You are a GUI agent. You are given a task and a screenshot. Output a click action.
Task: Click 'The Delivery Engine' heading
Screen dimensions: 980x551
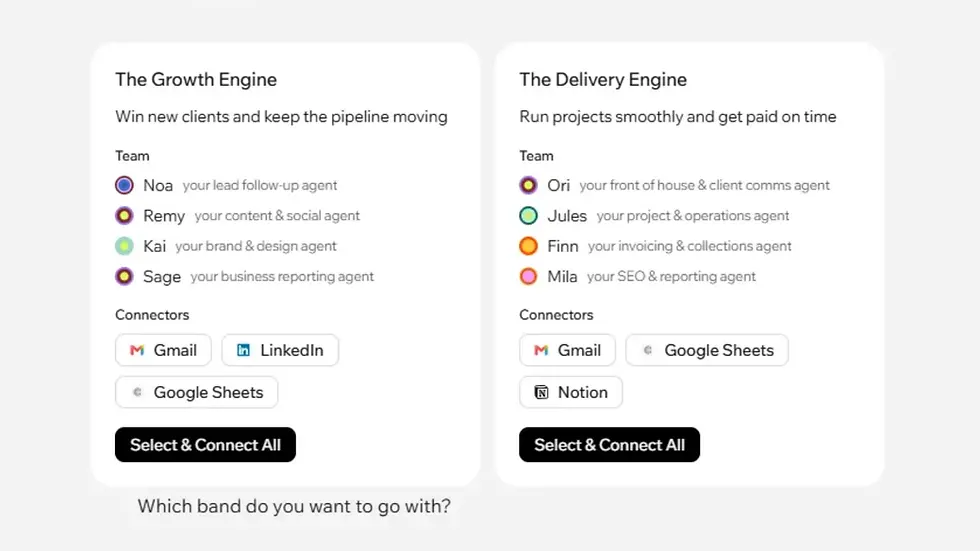coord(603,79)
